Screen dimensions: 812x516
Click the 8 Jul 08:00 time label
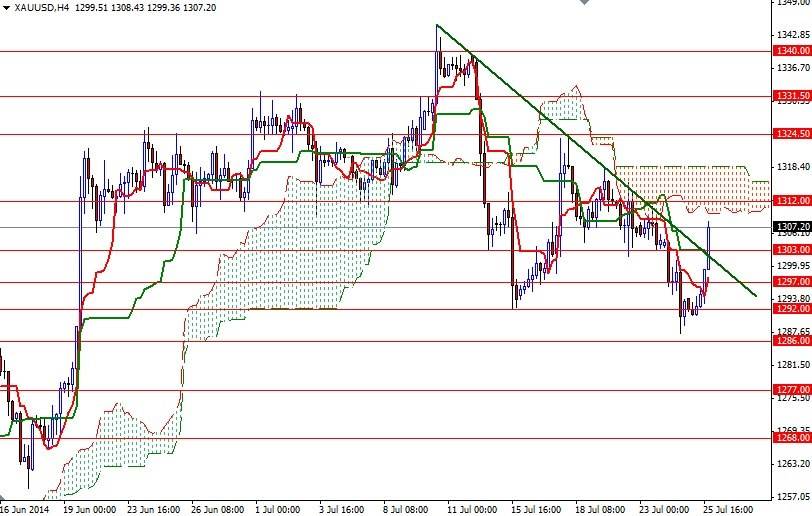(405, 509)
